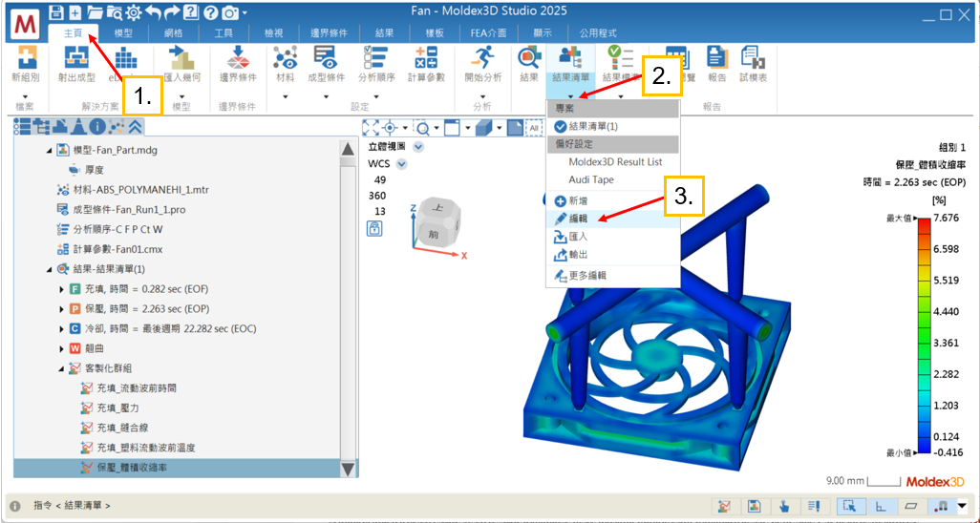Click the magnet snap icon in status bar

pyautogui.click(x=943, y=506)
